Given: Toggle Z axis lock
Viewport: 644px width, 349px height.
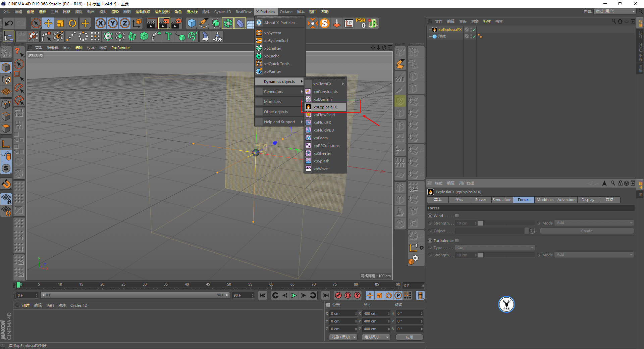Looking at the screenshot, I should 125,23.
